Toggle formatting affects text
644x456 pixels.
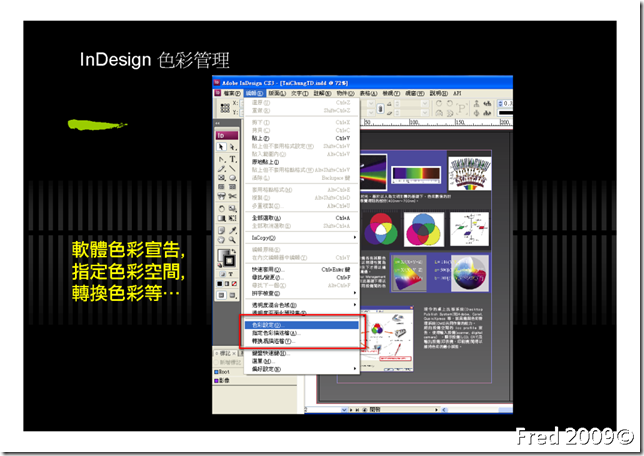(231, 274)
